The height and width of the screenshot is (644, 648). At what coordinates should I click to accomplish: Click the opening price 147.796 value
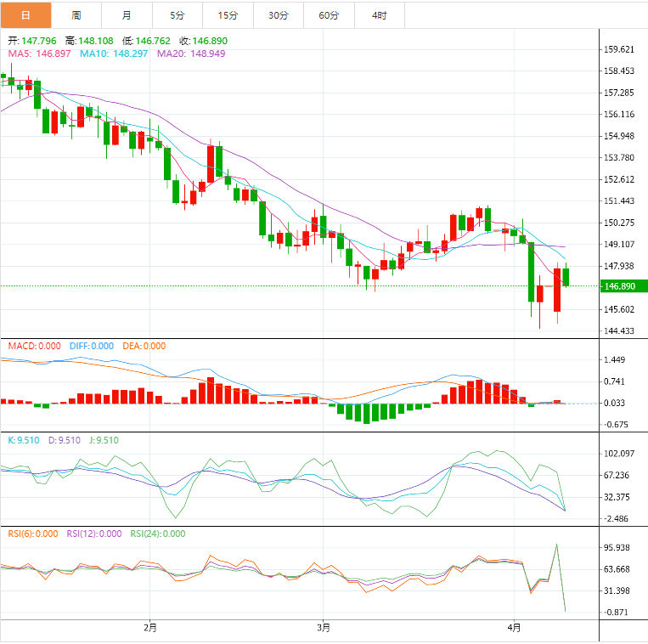coord(39,41)
